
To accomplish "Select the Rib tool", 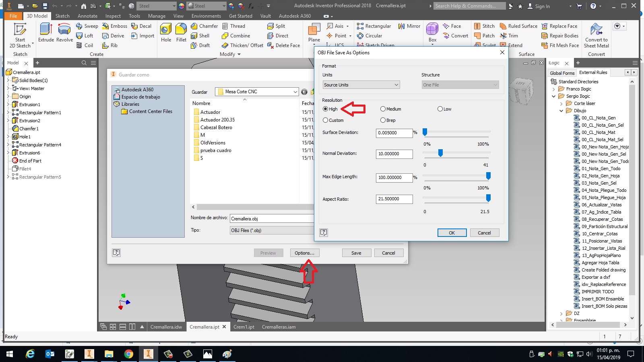I will [x=110, y=45].
